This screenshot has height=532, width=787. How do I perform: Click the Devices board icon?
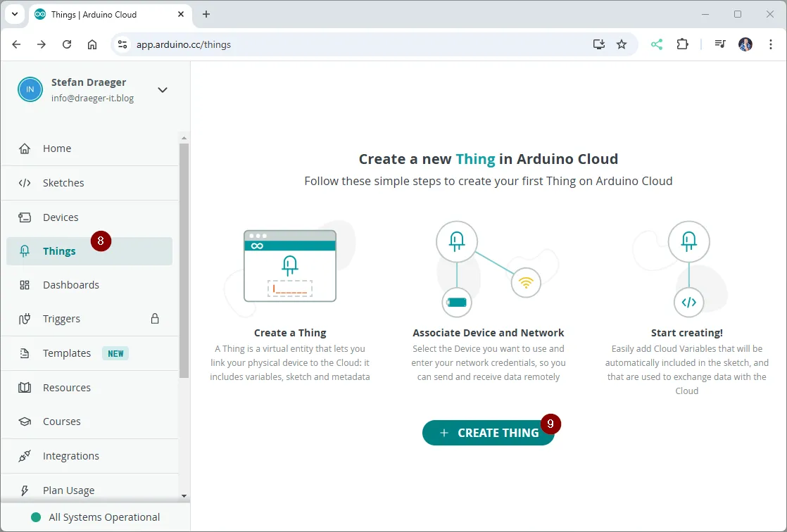tap(25, 217)
